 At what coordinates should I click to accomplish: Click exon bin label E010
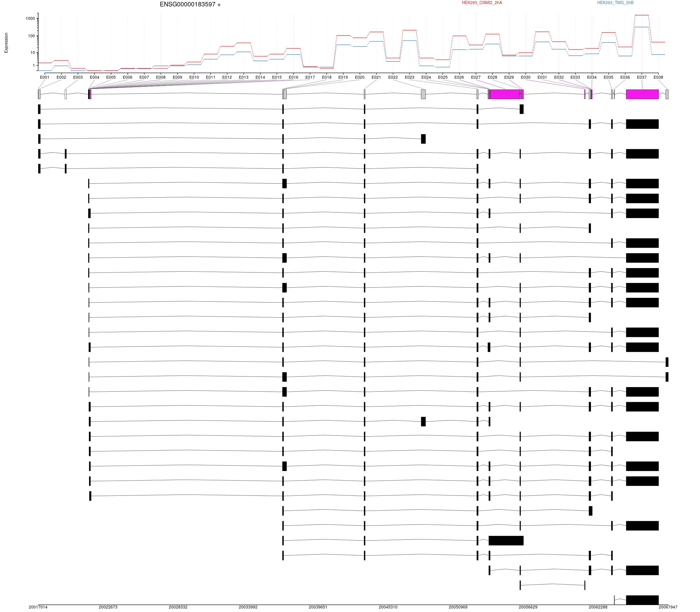[x=194, y=78]
